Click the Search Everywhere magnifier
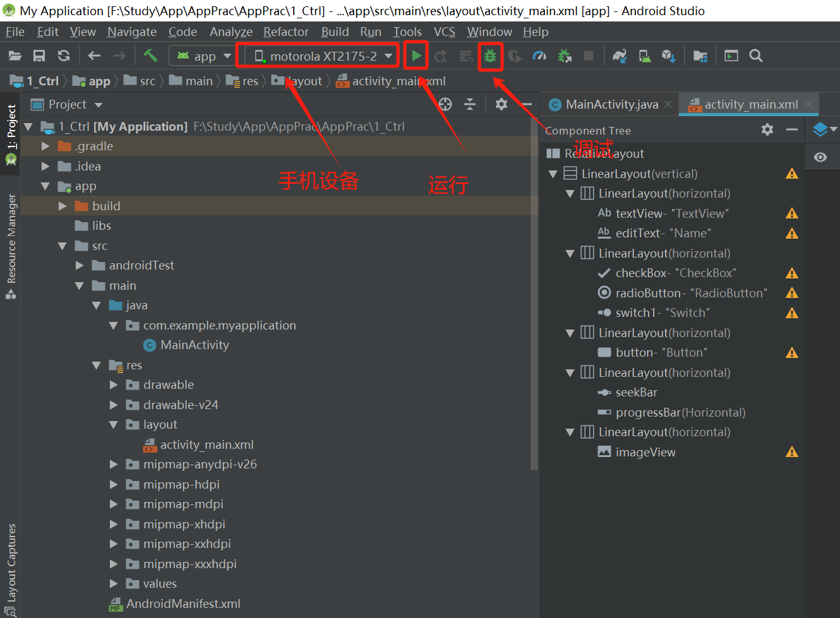This screenshot has width=840, height=618. [x=756, y=56]
